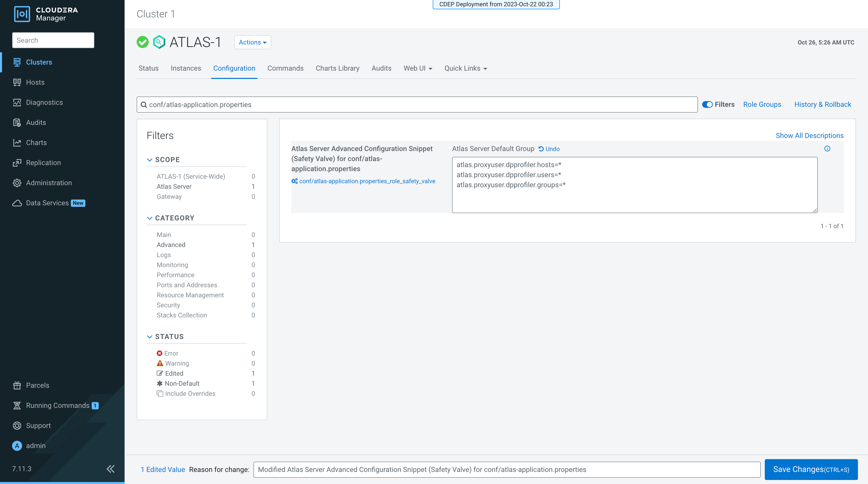868x484 pixels.
Task: Open Replication in the sidebar
Action: 43,163
